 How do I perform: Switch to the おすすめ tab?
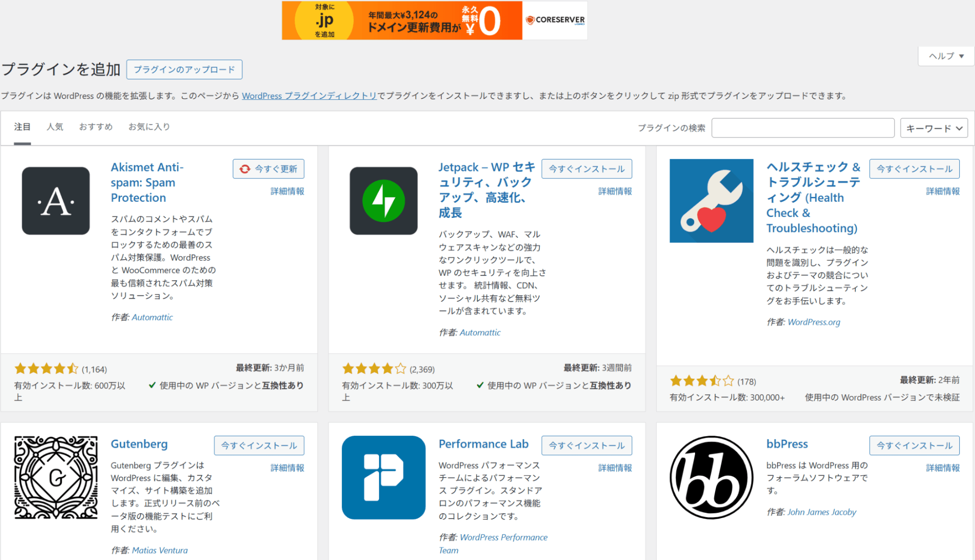pyautogui.click(x=96, y=127)
